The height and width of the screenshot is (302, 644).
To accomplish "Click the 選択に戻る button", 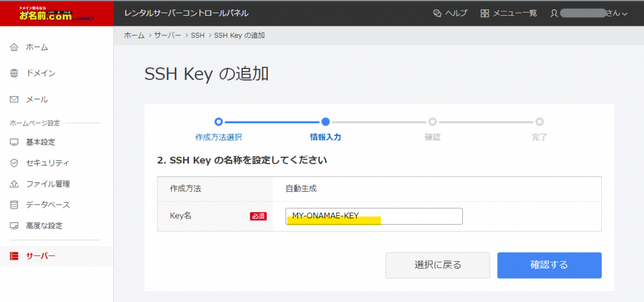I will pos(437,265).
